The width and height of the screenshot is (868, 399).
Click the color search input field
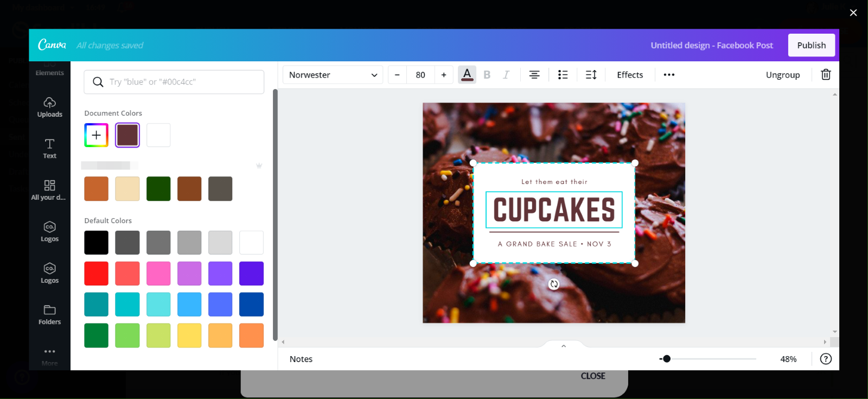[x=174, y=82]
